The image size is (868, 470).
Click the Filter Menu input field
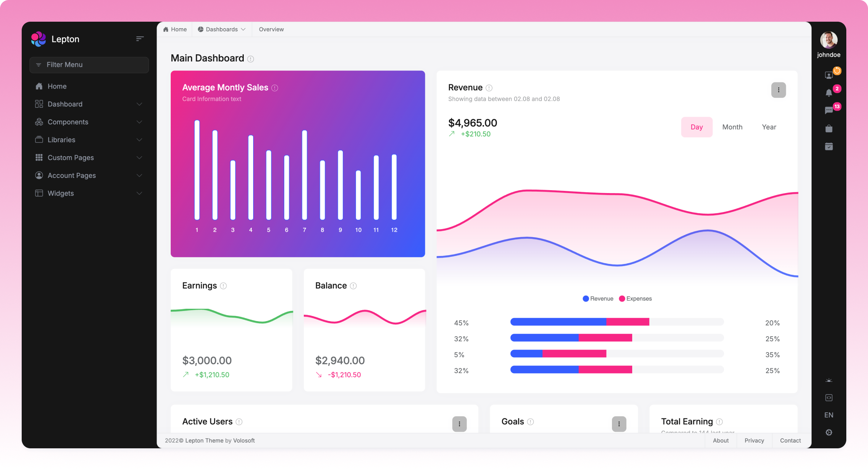pyautogui.click(x=89, y=65)
